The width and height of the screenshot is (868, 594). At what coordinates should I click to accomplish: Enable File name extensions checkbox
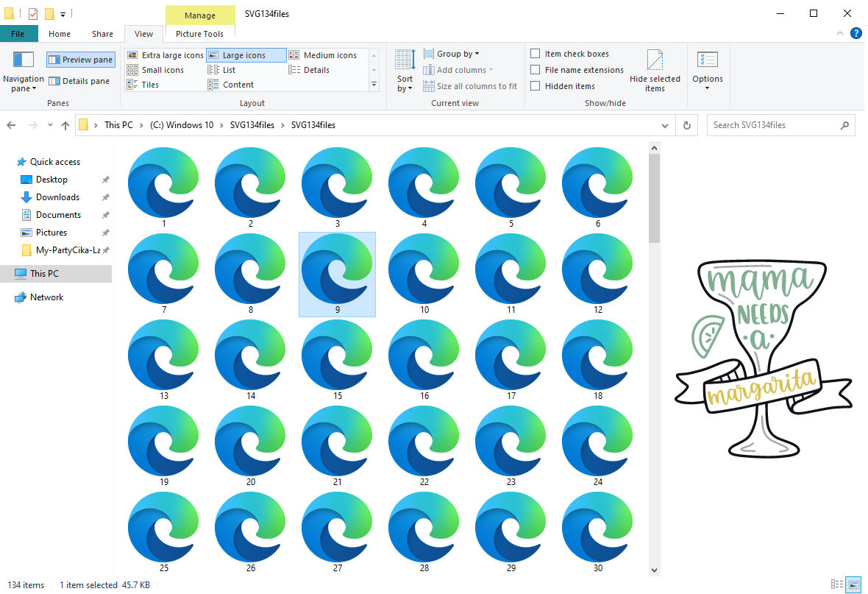tap(577, 70)
